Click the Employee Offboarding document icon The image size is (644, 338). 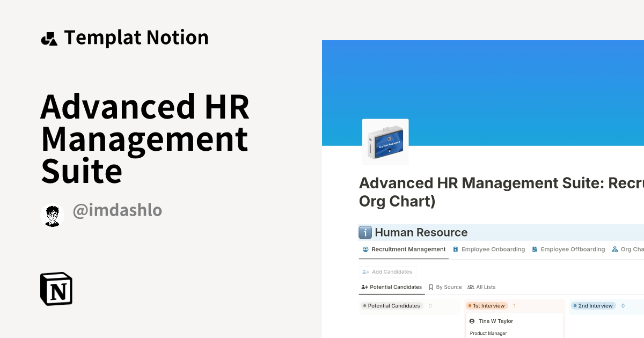click(535, 249)
